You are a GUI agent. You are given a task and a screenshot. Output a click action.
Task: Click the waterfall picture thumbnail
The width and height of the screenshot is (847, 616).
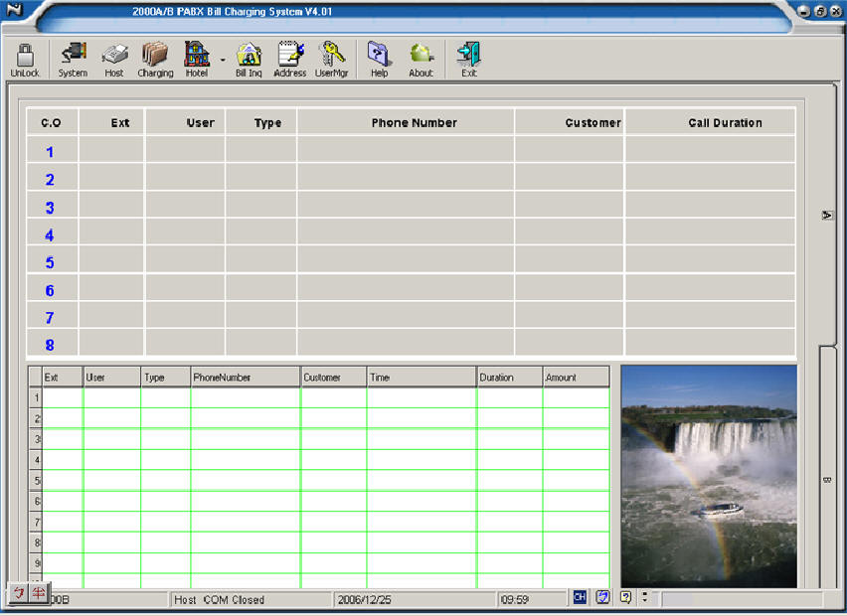click(709, 475)
